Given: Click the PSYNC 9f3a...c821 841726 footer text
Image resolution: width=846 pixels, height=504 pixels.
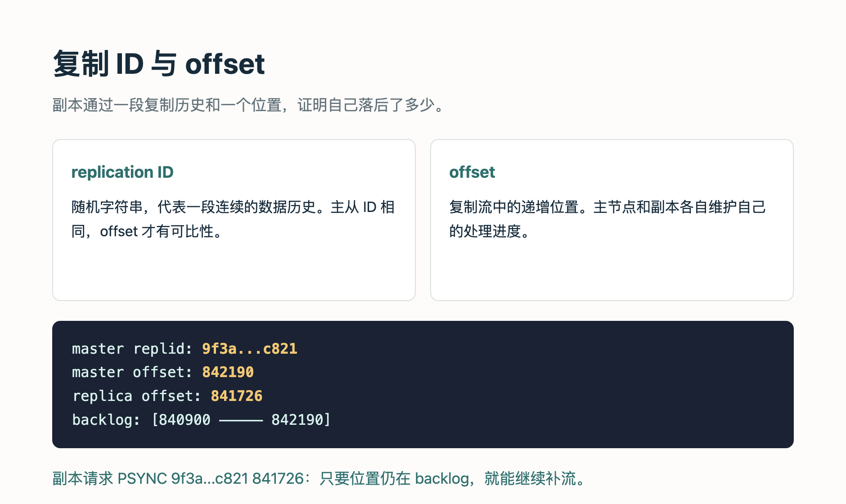Looking at the screenshot, I should click(211, 478).
